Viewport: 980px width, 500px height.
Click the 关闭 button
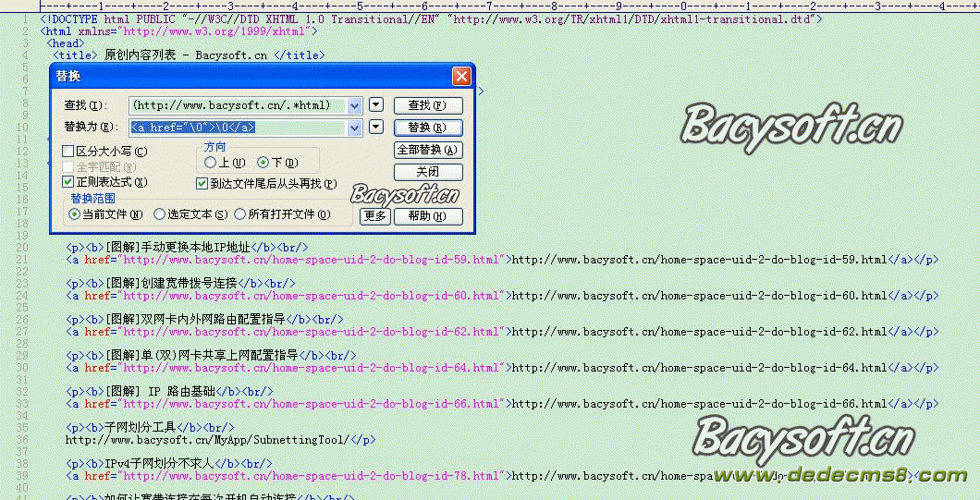428,172
